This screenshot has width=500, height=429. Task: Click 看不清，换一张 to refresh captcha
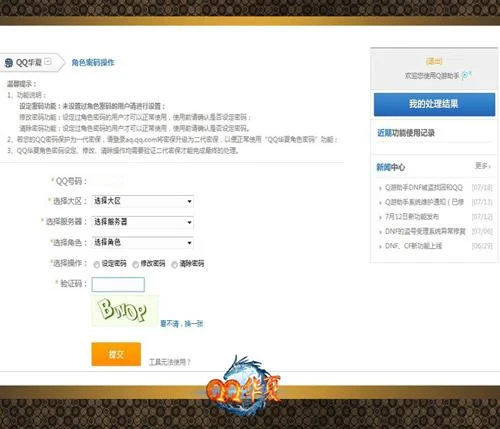pyautogui.click(x=182, y=323)
